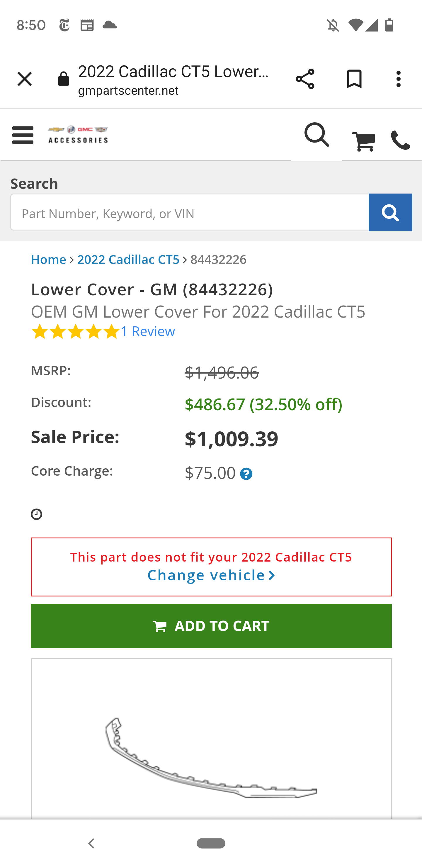
Task: Open 2022 Cadillac CT5 breadcrumb
Action: tap(128, 260)
